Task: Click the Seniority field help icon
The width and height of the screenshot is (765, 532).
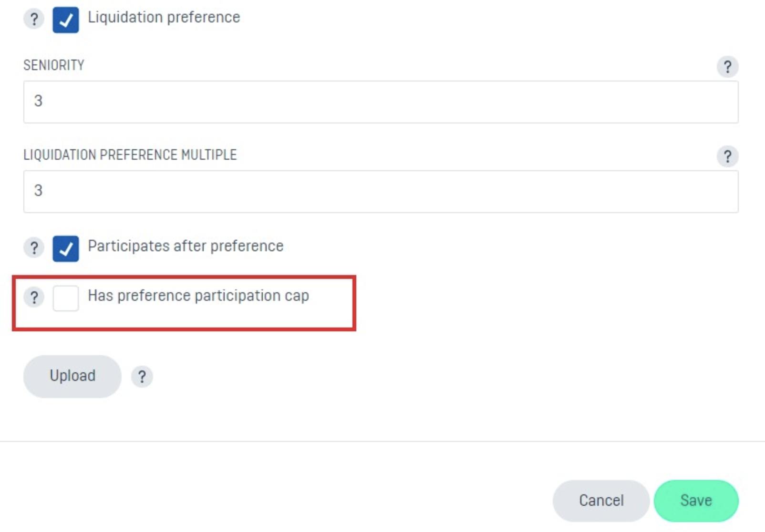Action: click(x=727, y=67)
